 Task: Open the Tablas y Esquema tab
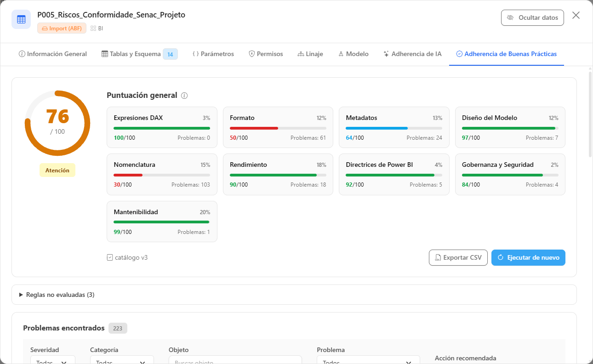pyautogui.click(x=139, y=54)
